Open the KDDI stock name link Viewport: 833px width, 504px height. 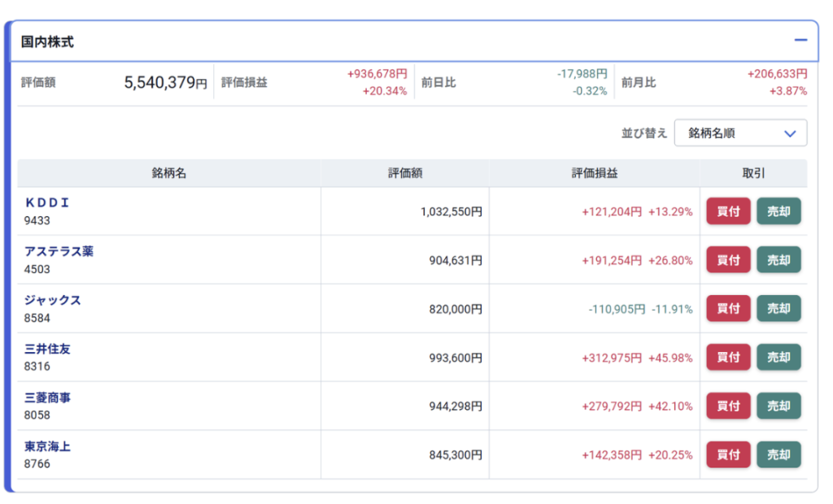47,203
